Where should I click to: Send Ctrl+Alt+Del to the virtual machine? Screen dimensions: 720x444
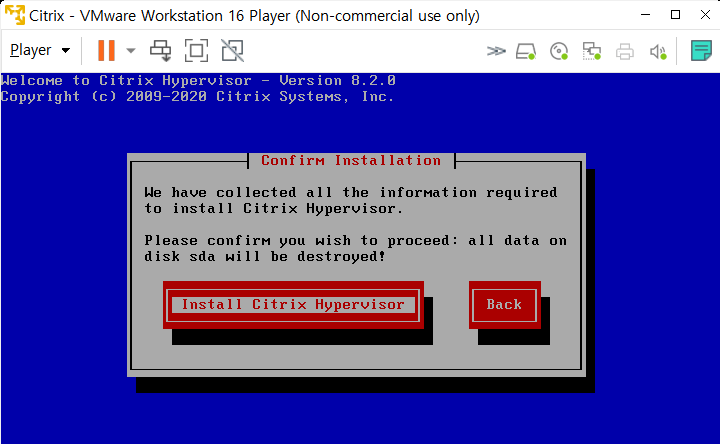click(160, 51)
